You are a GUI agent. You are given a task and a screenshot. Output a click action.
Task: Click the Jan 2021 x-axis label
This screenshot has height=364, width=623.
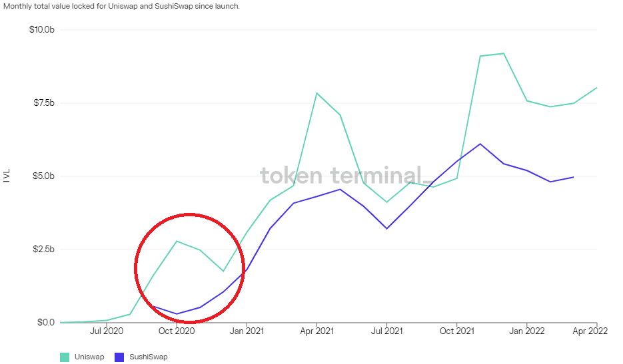pyautogui.click(x=247, y=331)
